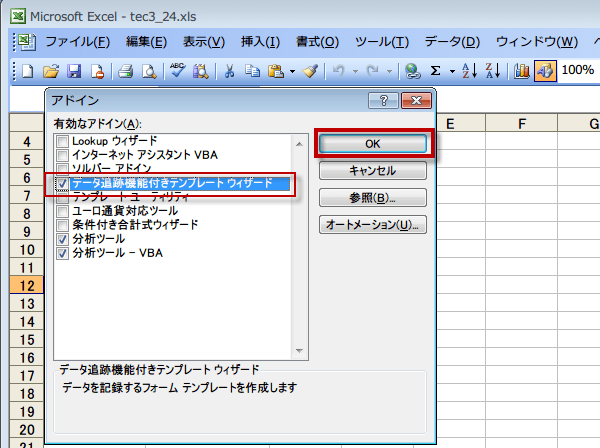Click the toolbar drag handle beside the New icon

[x=14, y=71]
